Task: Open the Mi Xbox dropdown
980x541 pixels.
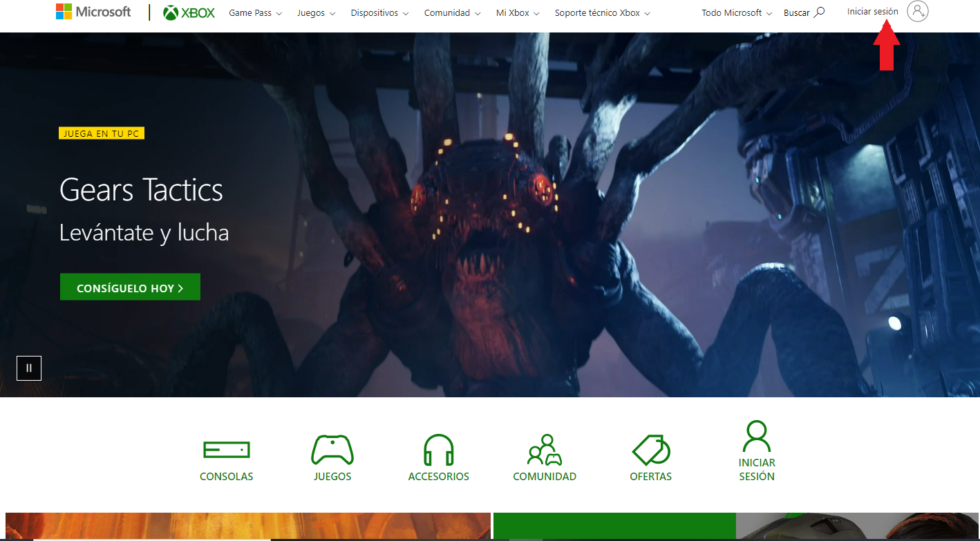Action: (518, 13)
